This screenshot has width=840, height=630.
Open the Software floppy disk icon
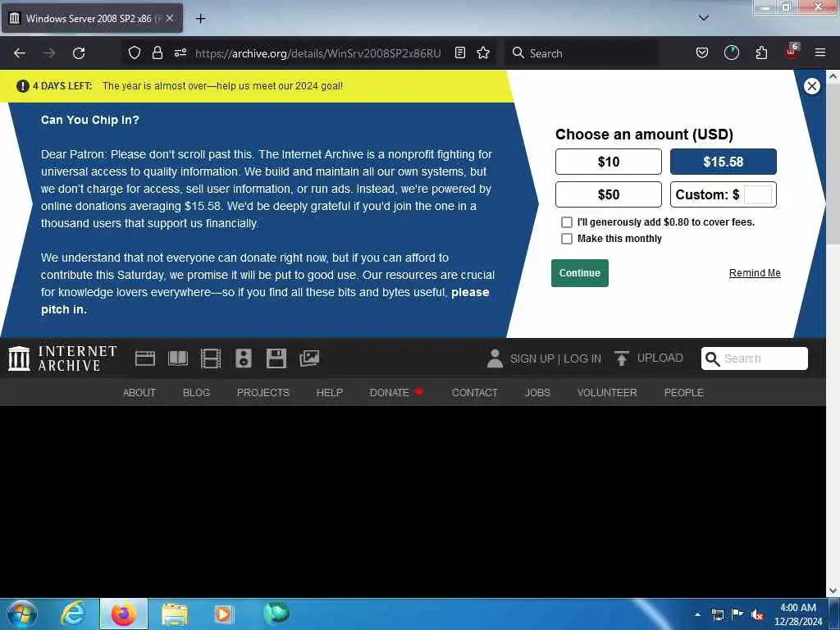pyautogui.click(x=276, y=358)
